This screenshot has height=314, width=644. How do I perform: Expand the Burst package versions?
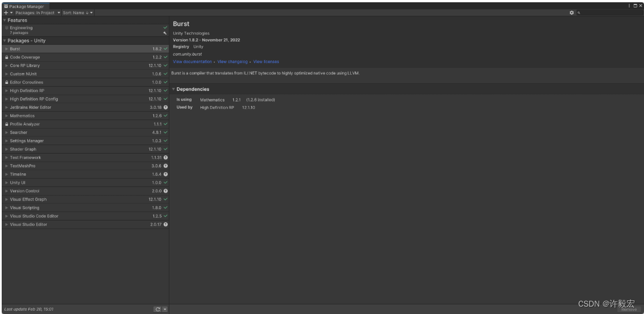[x=7, y=49]
